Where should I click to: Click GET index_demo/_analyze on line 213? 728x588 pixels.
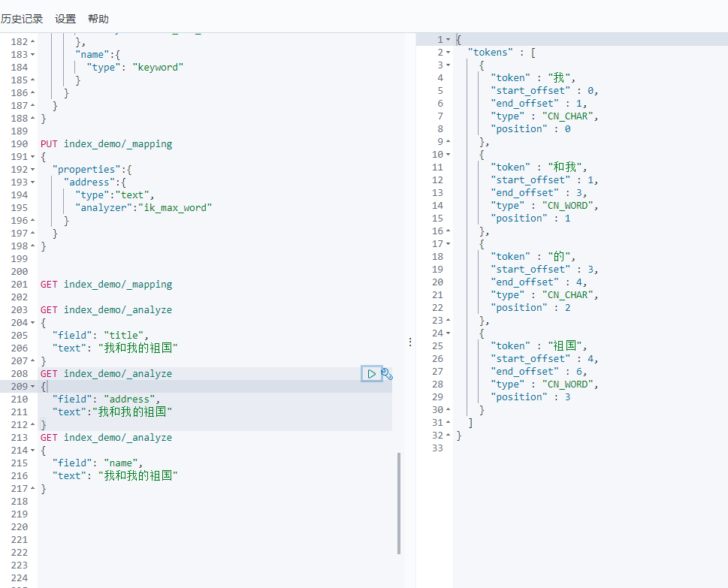(107, 438)
